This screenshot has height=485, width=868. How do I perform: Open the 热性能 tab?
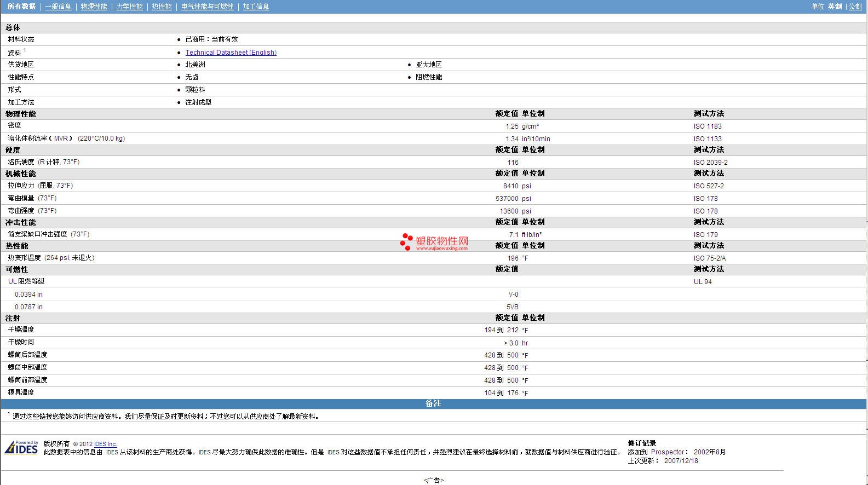tap(162, 7)
